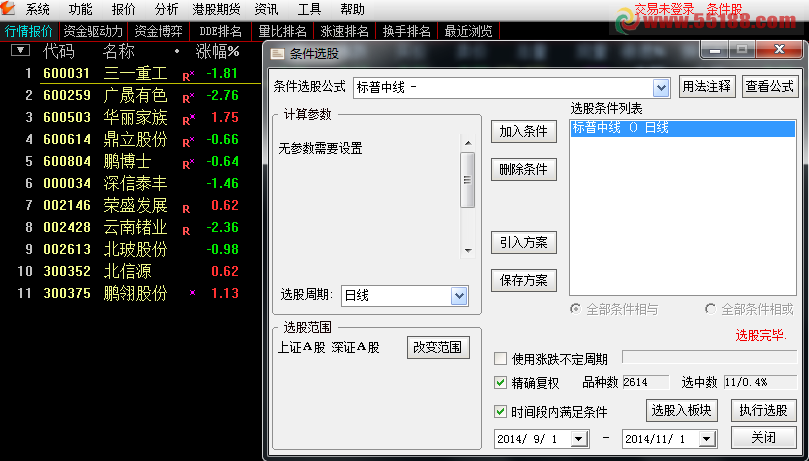
Task: Click the column selector arrow before 代码
Action: 21,50
